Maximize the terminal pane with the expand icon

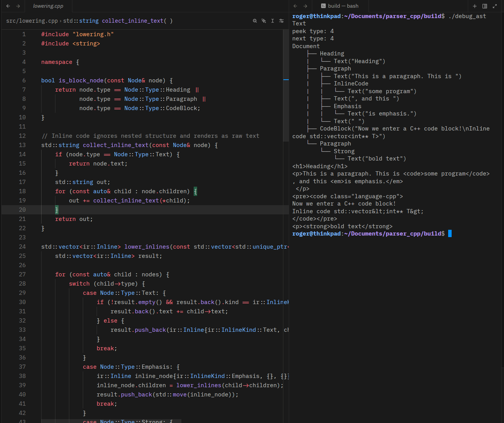(495, 6)
